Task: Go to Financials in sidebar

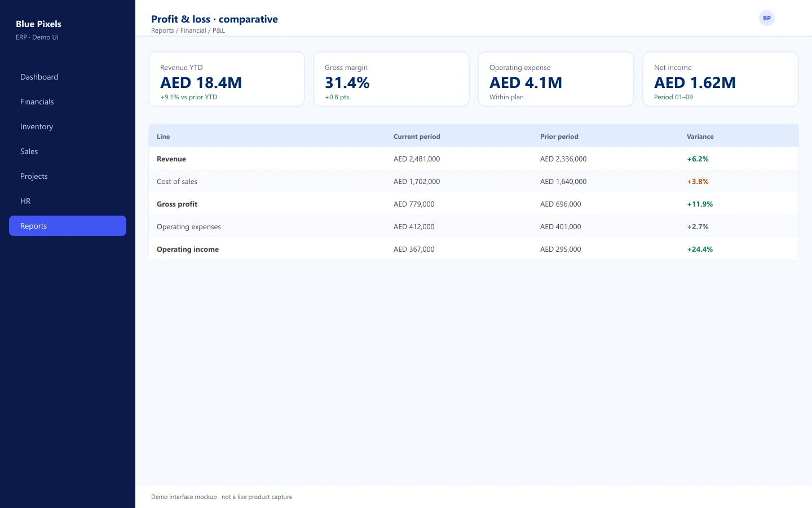Action: (x=68, y=102)
